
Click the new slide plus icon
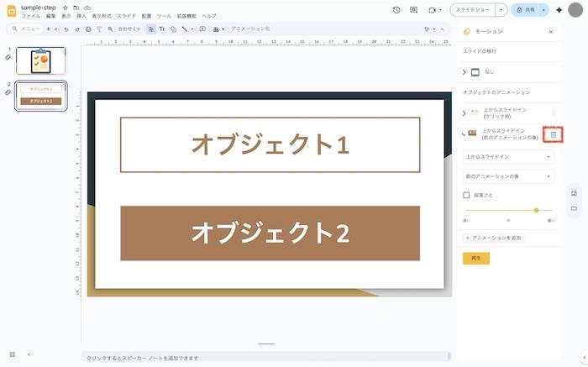49,29
